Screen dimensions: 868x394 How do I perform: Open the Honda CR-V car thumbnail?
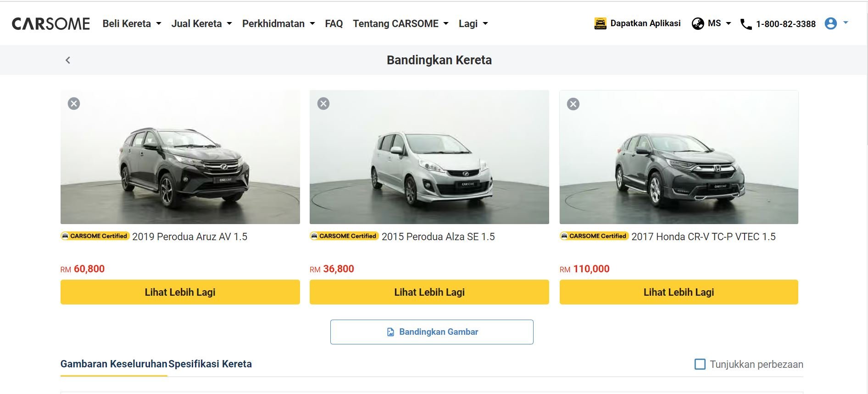click(679, 157)
